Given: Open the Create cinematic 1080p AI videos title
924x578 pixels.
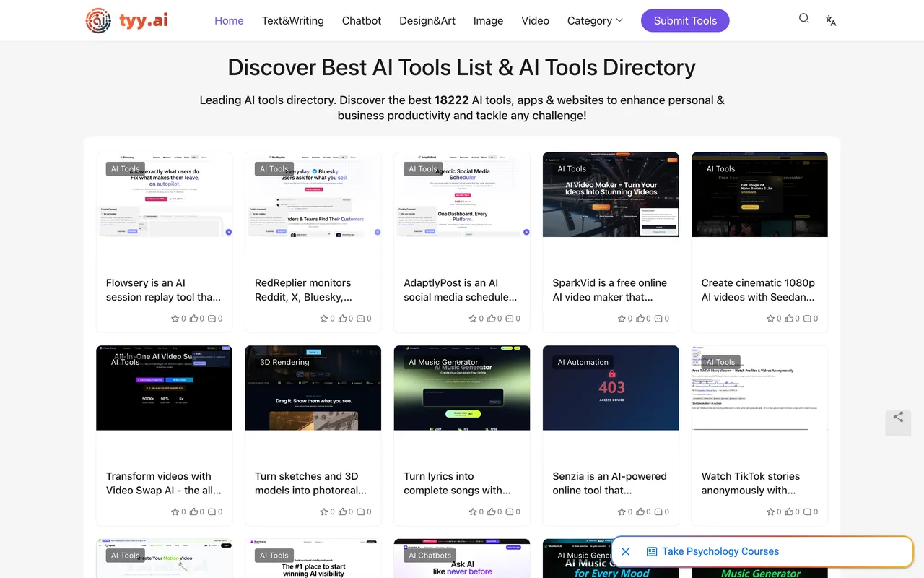Looking at the screenshot, I should point(759,290).
